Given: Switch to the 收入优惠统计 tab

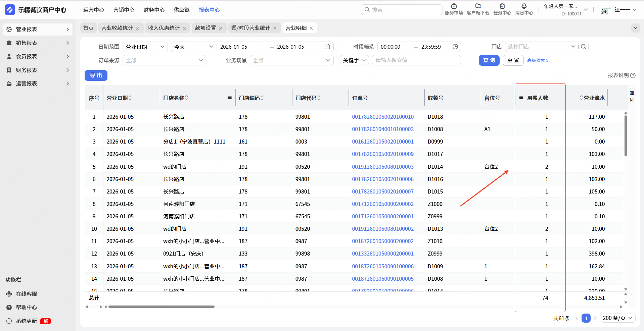Looking at the screenshot, I should click(x=164, y=28).
